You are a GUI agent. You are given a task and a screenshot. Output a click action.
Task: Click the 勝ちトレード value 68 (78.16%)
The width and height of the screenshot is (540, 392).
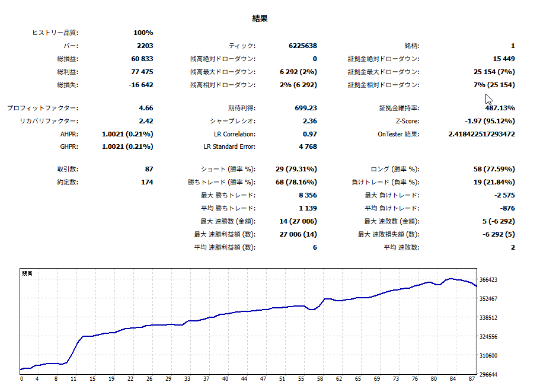(296, 182)
